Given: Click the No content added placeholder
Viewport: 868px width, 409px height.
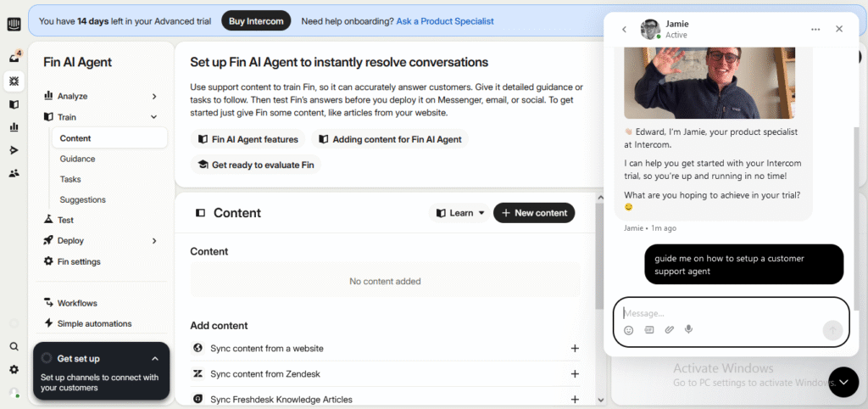Looking at the screenshot, I should (386, 281).
